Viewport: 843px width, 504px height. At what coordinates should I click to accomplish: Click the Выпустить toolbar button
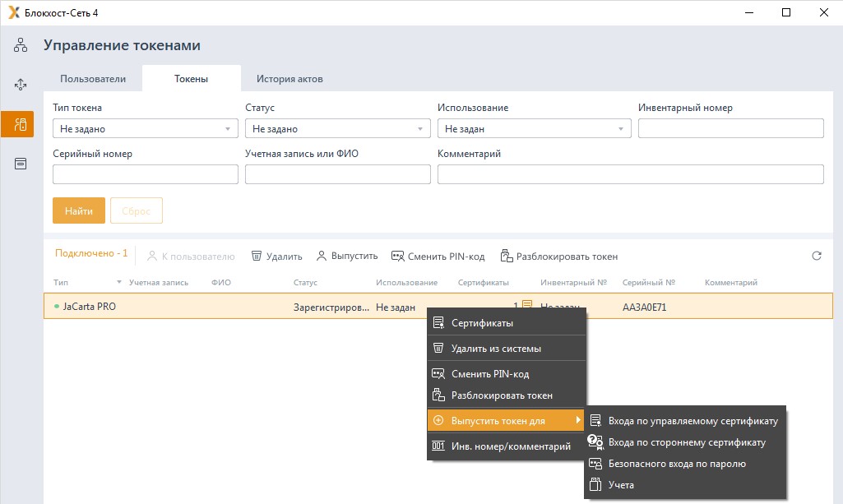(347, 257)
